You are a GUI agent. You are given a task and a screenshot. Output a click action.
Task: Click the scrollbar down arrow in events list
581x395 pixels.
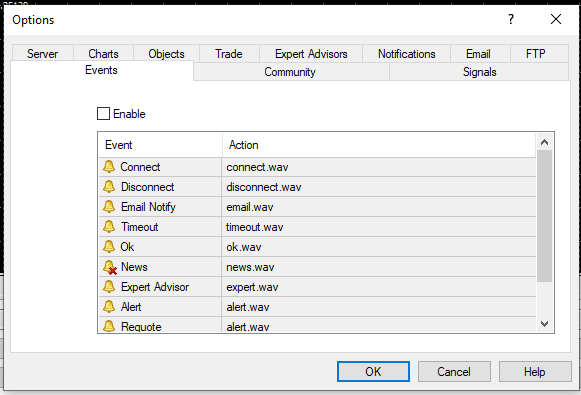(544, 324)
